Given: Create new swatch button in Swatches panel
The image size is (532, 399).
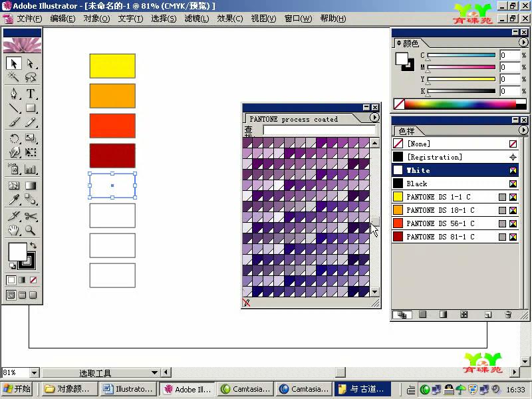Looking at the screenshot, I should [x=488, y=315].
